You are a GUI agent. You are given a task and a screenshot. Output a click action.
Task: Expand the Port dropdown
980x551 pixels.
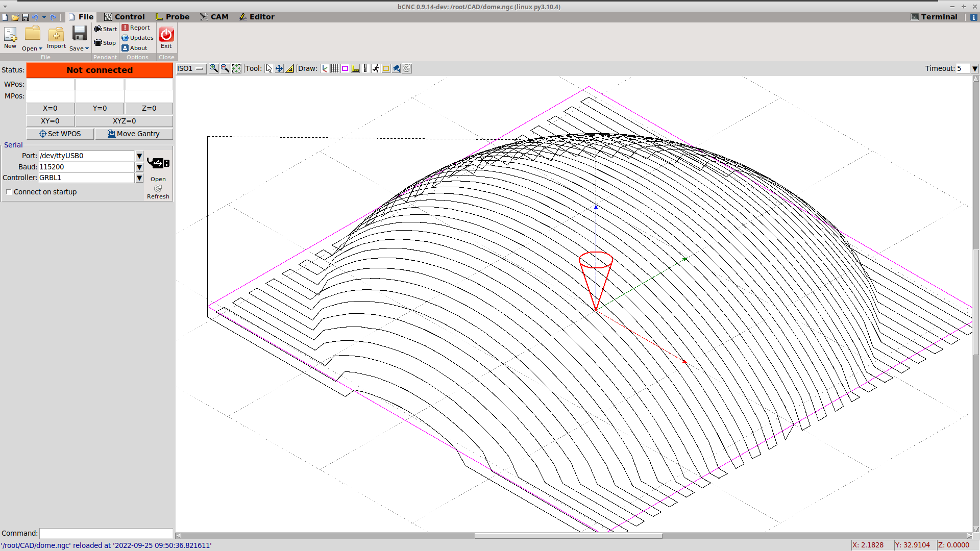click(x=139, y=156)
